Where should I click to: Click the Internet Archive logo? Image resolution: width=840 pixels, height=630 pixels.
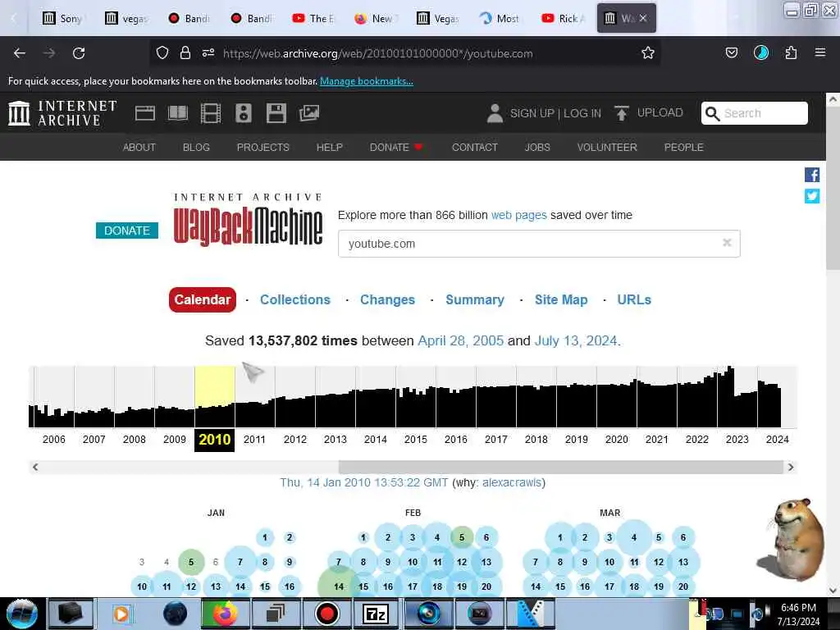(x=62, y=113)
